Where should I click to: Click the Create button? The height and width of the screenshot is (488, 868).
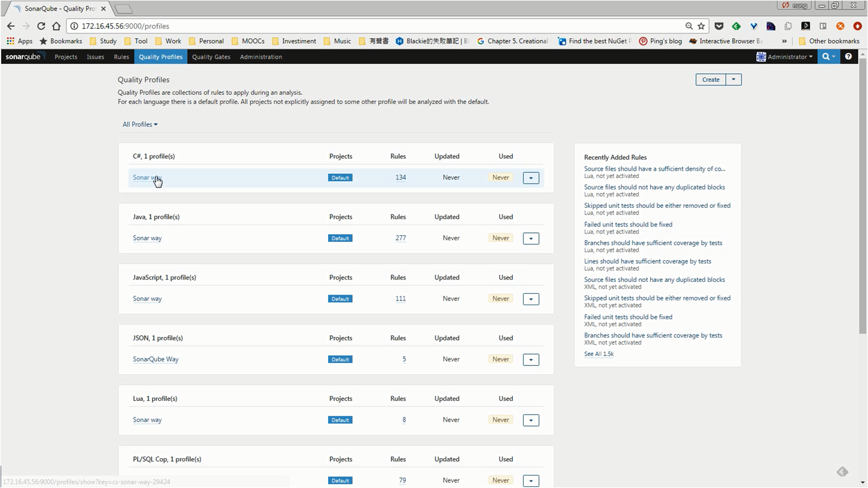coord(711,79)
